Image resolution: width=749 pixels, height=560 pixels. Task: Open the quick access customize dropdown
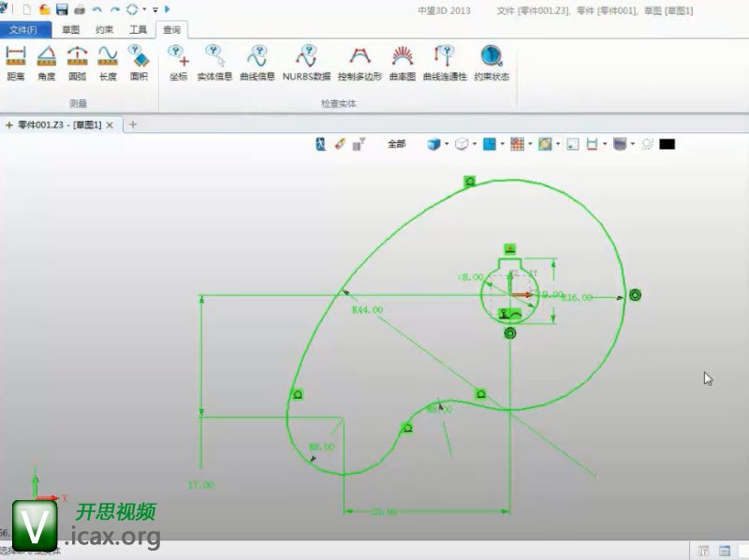coord(155,9)
